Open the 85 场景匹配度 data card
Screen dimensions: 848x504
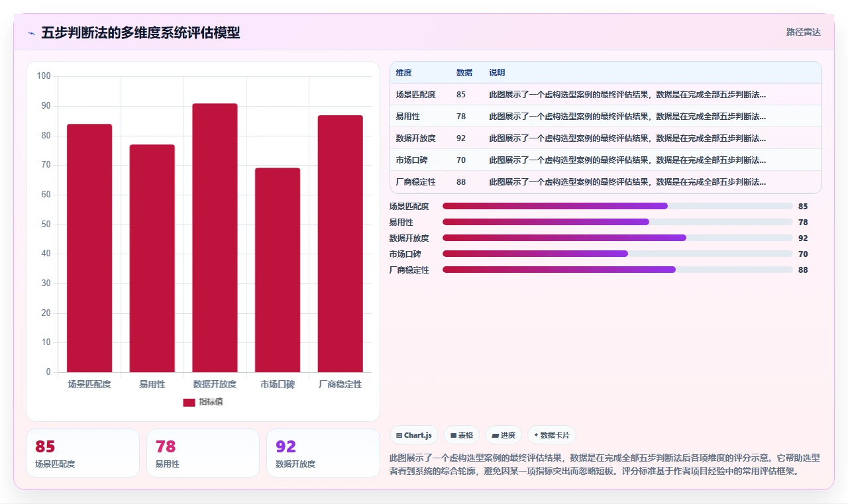(x=83, y=453)
